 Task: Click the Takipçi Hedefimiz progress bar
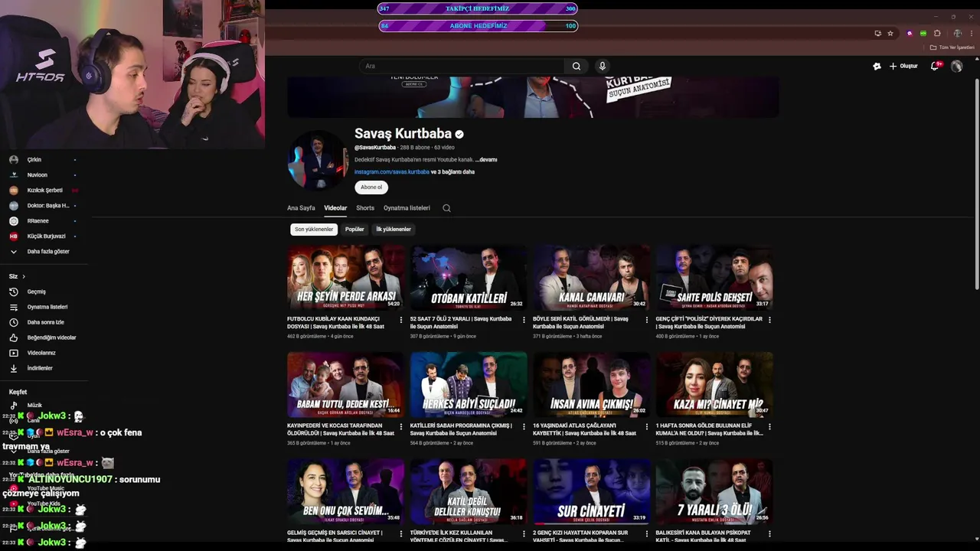click(478, 8)
